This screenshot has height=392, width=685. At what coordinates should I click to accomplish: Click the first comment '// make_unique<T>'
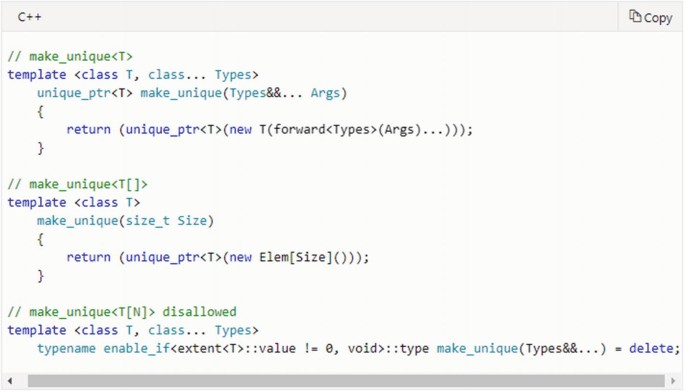[x=70, y=57]
